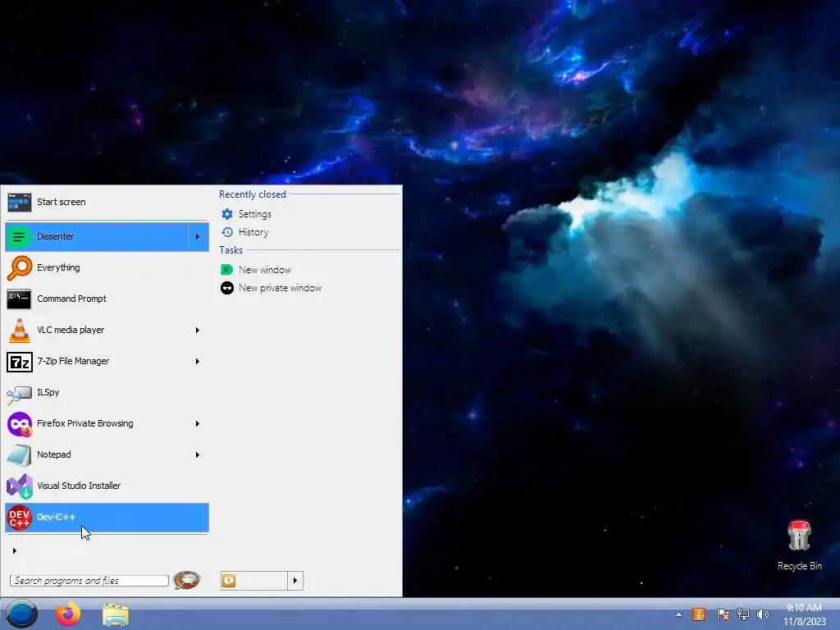This screenshot has height=630, width=840.
Task: Expand the Dissenter submenu arrow
Action: click(x=198, y=237)
